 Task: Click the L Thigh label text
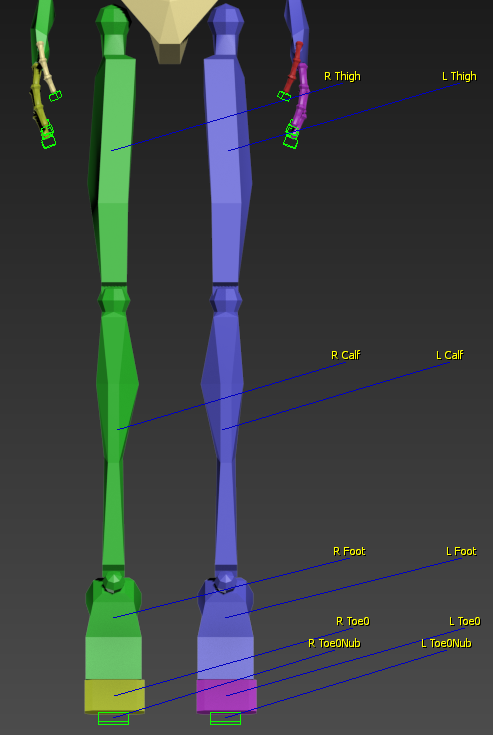[x=459, y=76]
